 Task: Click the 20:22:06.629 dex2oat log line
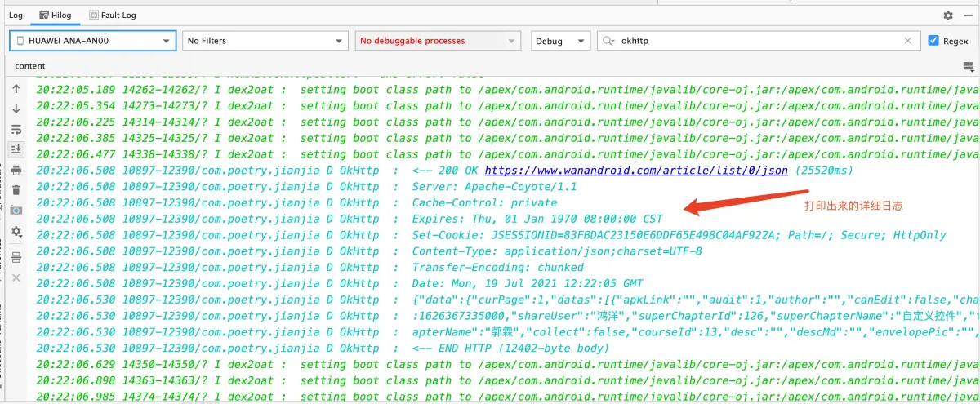pos(506,365)
